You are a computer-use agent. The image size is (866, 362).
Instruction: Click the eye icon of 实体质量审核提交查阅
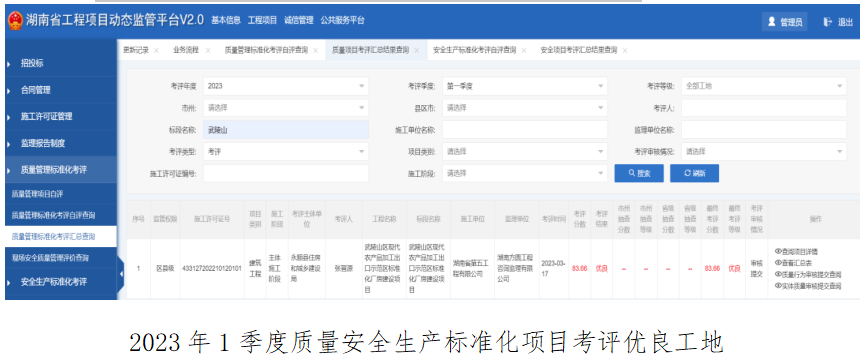[778, 286]
